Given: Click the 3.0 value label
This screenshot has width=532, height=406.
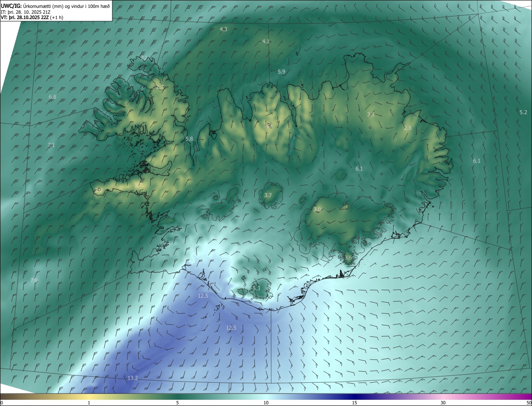Looking at the screenshot, I should pos(317,210).
